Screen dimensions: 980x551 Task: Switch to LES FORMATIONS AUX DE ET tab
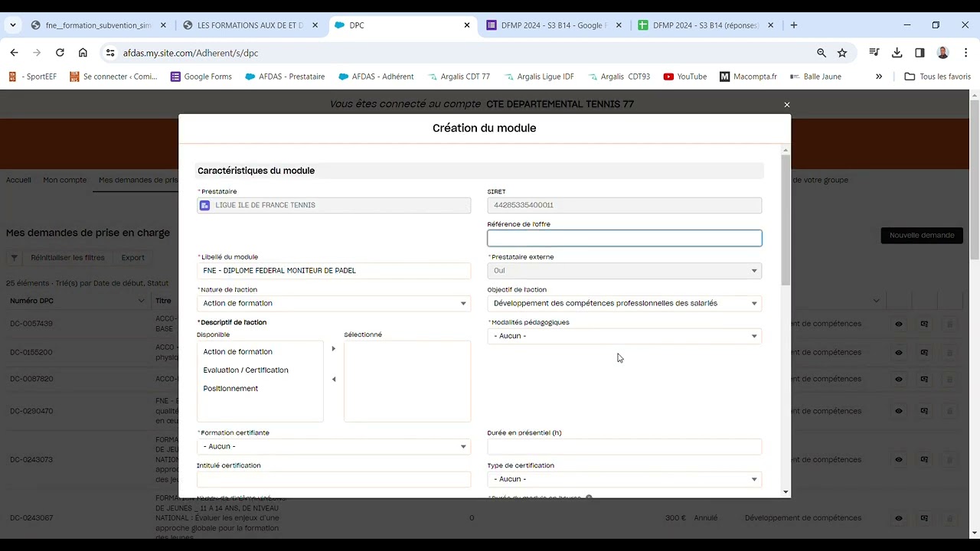pos(250,25)
